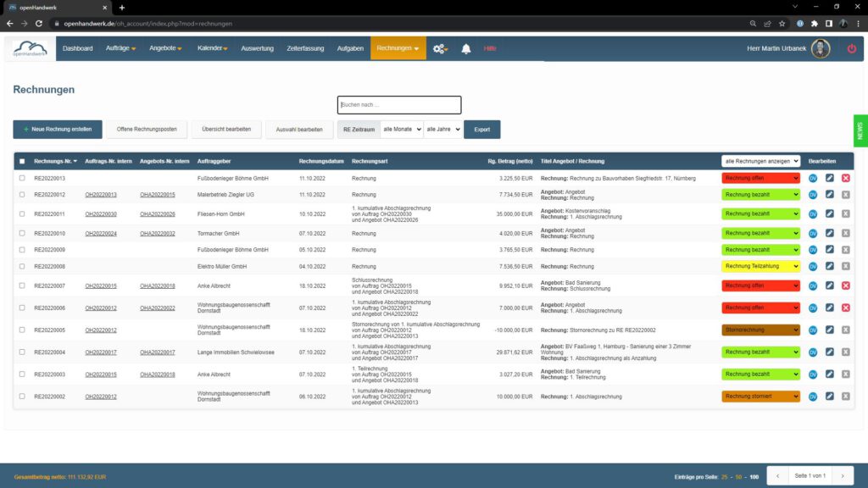
Task: Open order link OH20220030
Action: point(101,214)
